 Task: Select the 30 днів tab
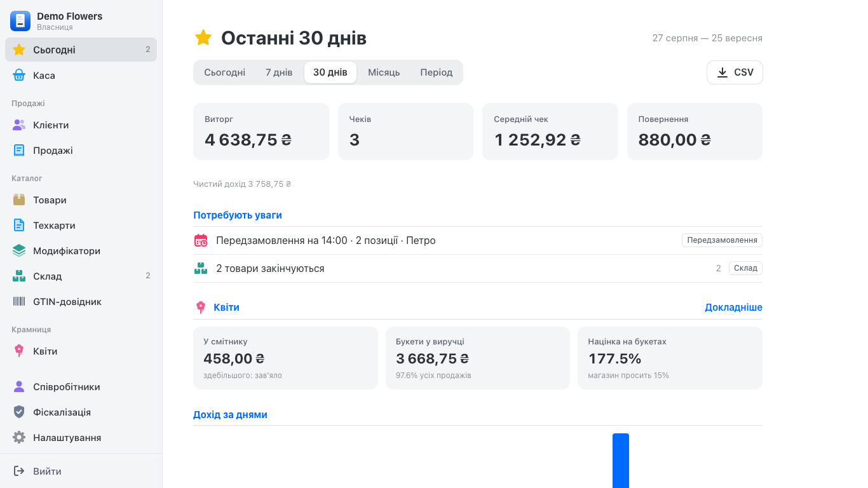click(330, 72)
